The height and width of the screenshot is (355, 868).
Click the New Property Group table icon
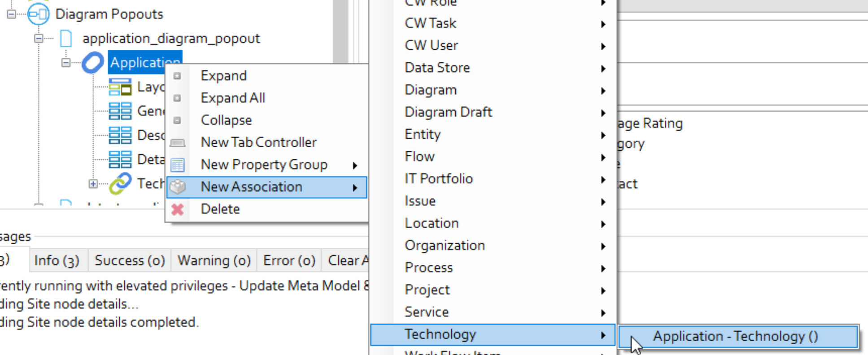(x=178, y=165)
